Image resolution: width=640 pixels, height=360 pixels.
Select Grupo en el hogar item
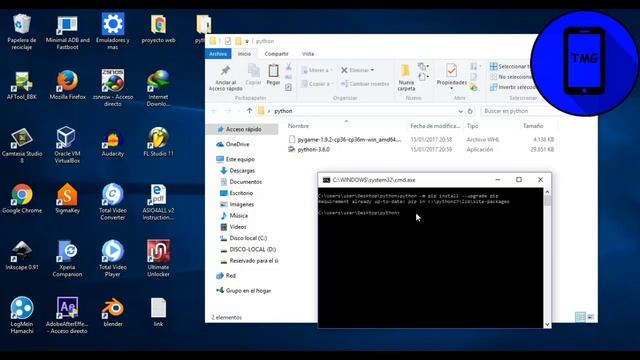click(x=243, y=291)
